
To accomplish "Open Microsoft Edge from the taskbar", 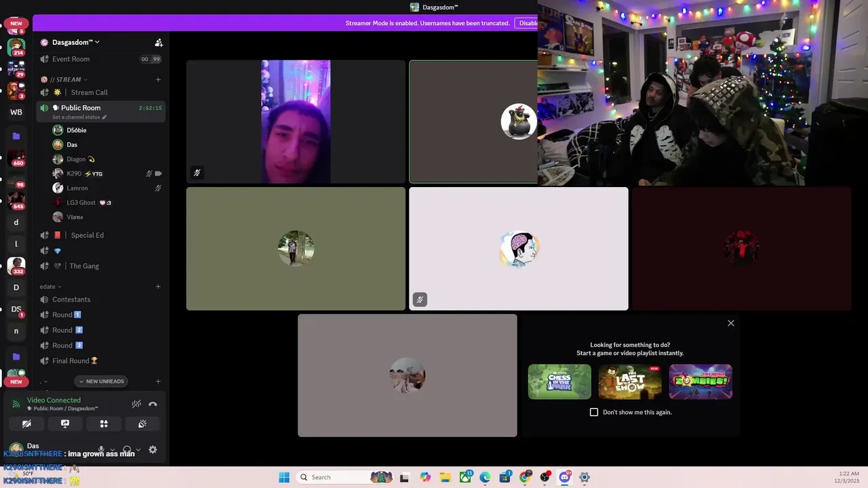I will click(x=485, y=477).
